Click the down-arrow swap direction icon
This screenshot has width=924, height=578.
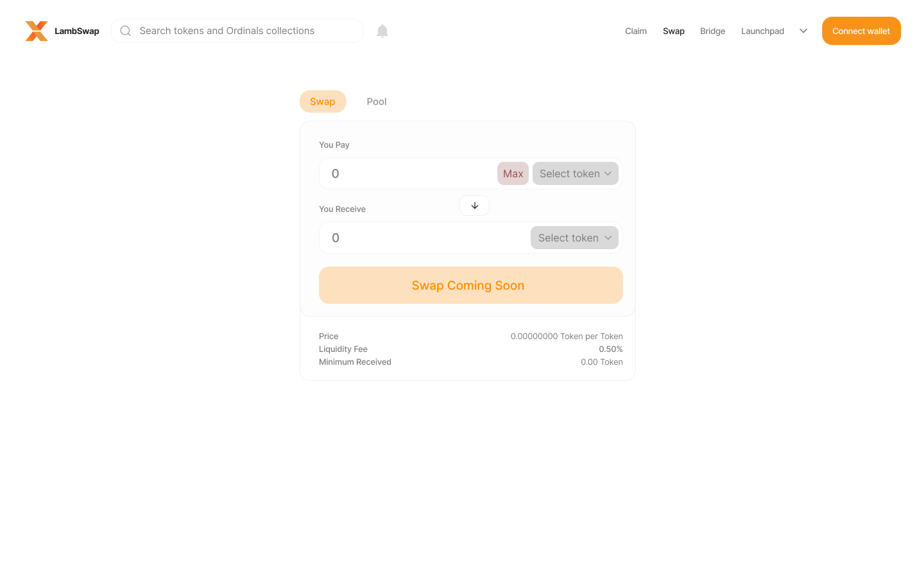(x=475, y=206)
